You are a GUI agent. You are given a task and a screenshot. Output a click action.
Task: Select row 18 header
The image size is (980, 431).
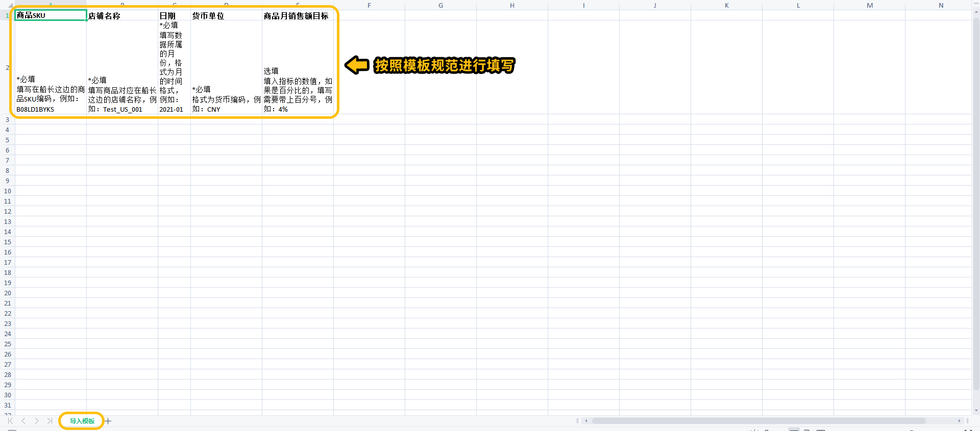[7, 272]
